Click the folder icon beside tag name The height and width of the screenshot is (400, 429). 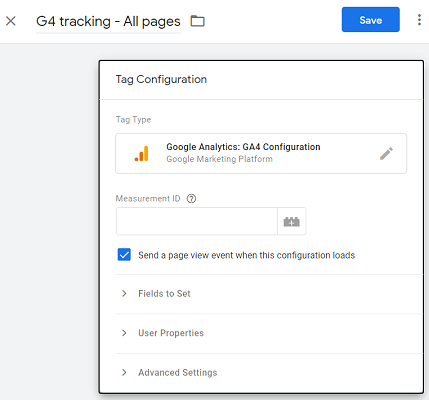197,21
